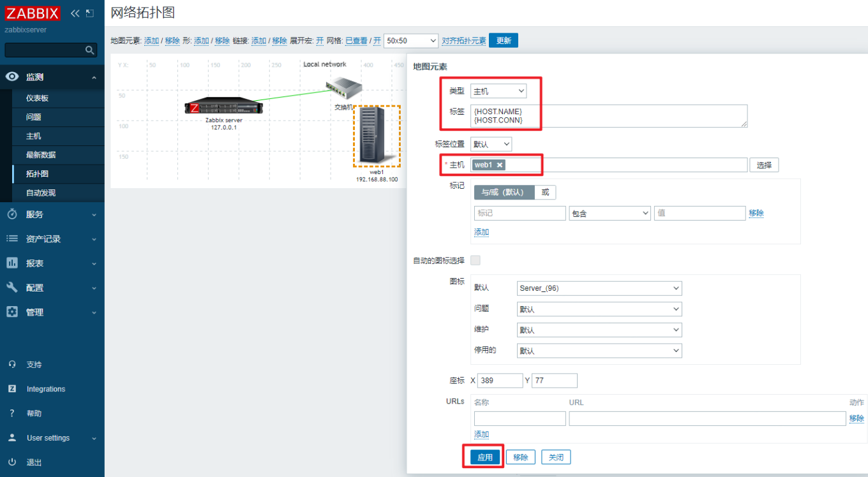Select the 交换机 switch icon on map
Screen dimensions: 868x477
[343, 87]
